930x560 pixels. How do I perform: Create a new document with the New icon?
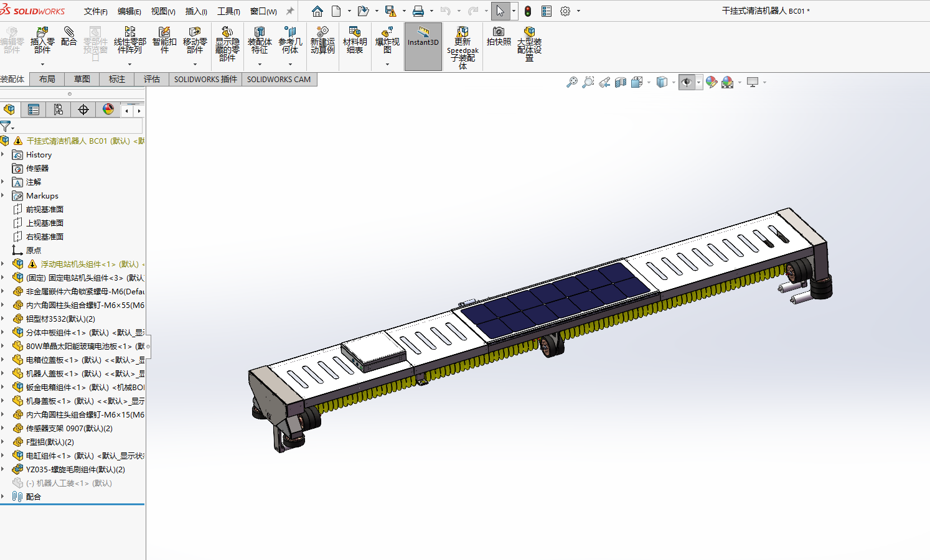coord(336,11)
